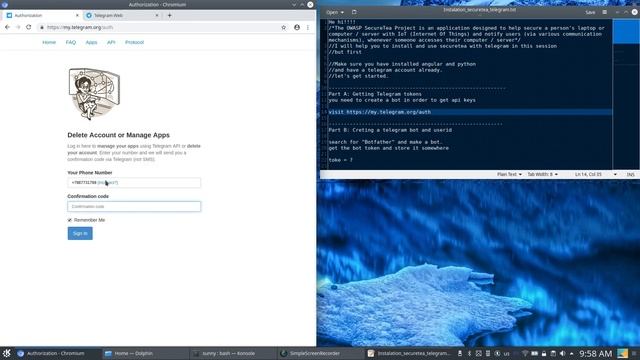Open Chromium three-dot menu
Image resolution: width=640 pixels, height=360 pixels.
(308, 27)
